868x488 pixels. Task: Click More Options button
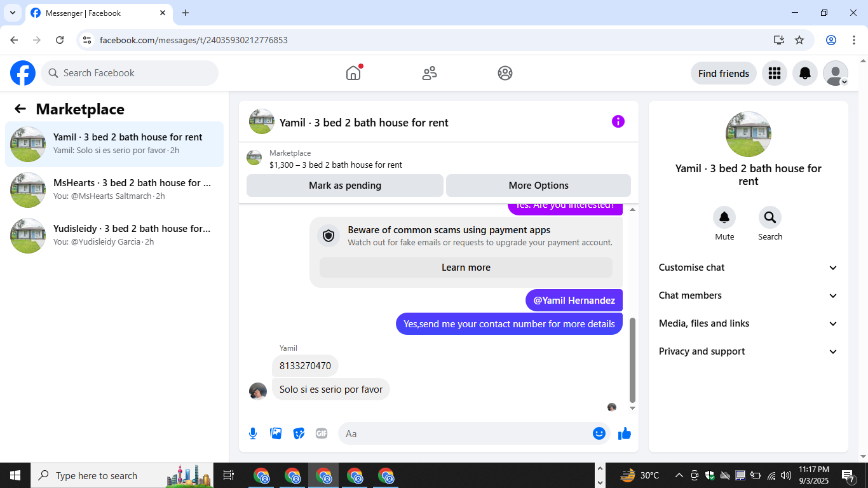tap(539, 186)
